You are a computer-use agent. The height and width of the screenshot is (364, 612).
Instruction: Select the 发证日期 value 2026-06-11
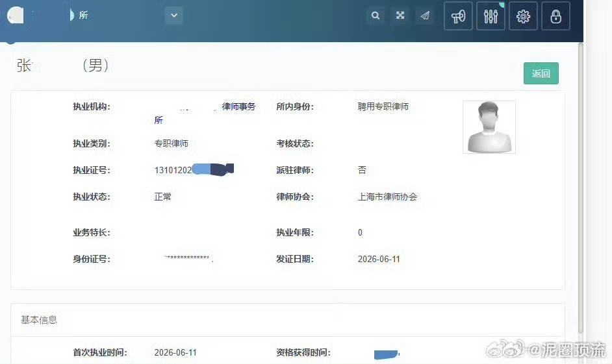(379, 259)
